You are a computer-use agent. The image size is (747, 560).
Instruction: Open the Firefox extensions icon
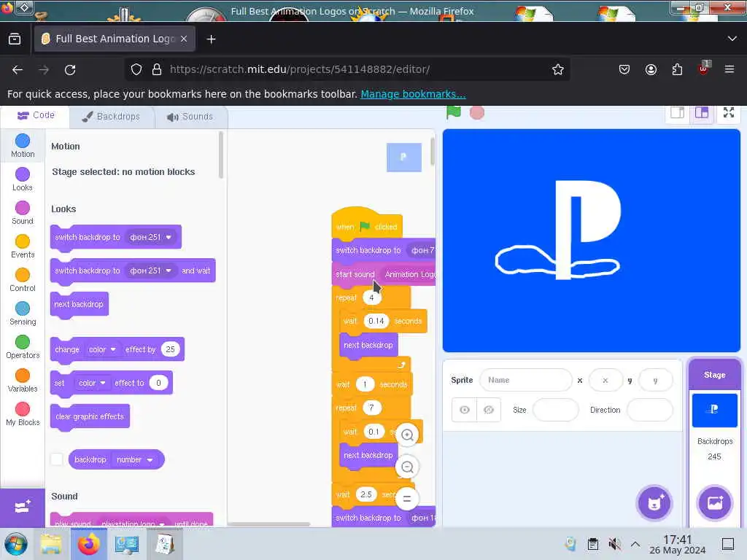point(677,70)
